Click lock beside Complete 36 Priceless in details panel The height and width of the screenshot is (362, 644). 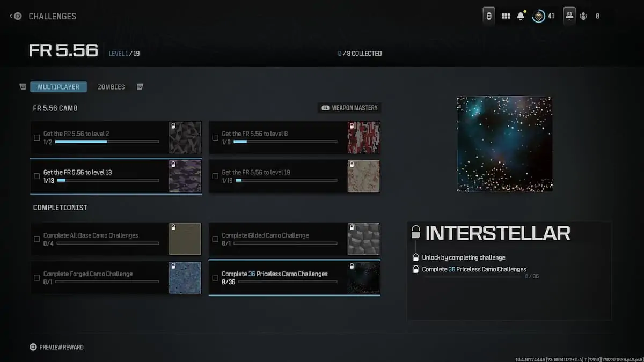416,269
